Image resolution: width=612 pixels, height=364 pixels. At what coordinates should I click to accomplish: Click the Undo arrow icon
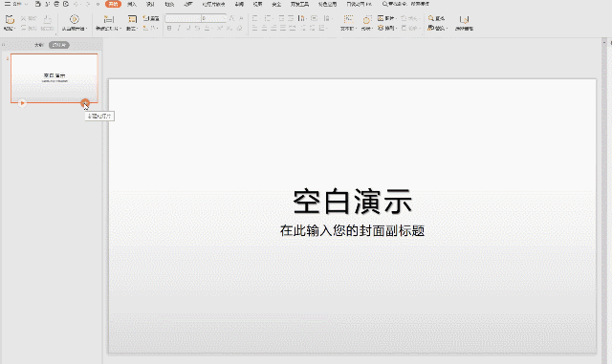click(76, 4)
